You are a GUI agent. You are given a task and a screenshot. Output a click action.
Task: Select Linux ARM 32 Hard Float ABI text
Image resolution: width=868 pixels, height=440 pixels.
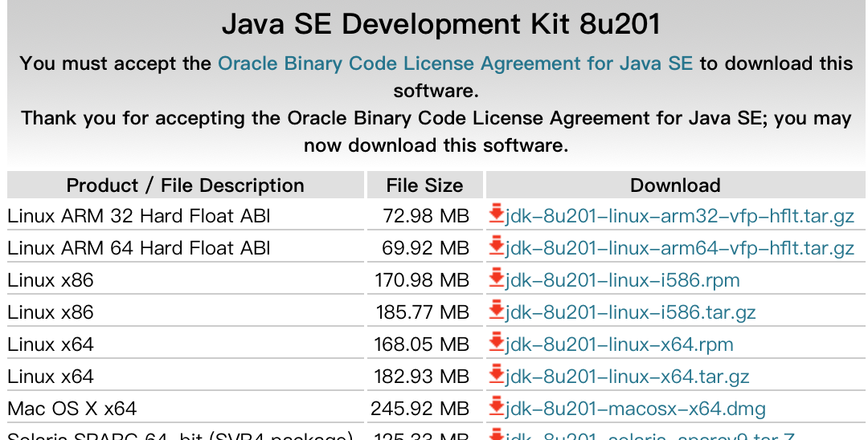click(139, 216)
